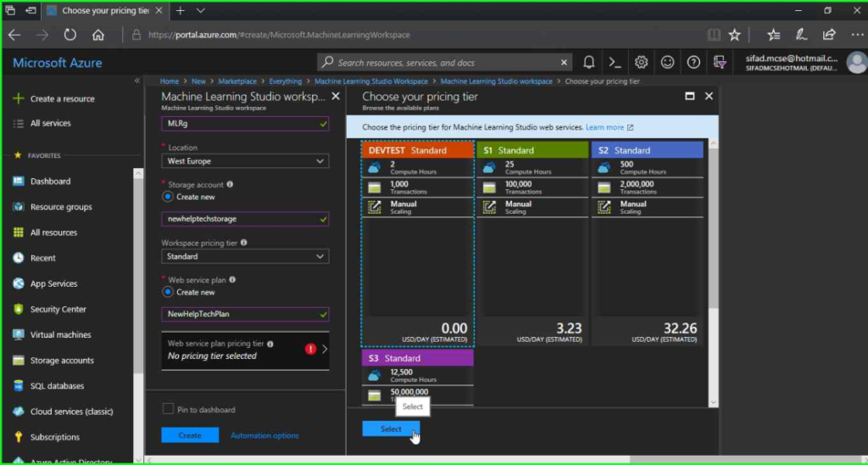This screenshot has height=465, width=868.
Task: Send feedback via smiley icon
Action: pyautogui.click(x=668, y=62)
